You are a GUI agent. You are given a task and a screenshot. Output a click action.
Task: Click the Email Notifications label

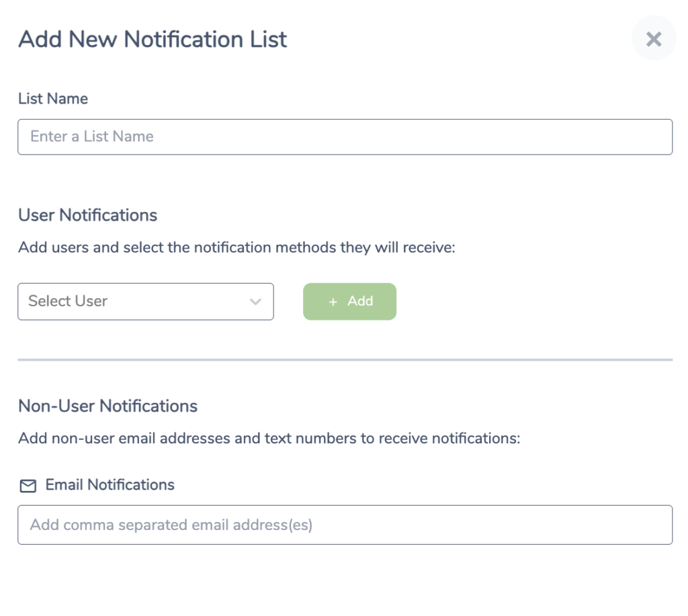(110, 485)
